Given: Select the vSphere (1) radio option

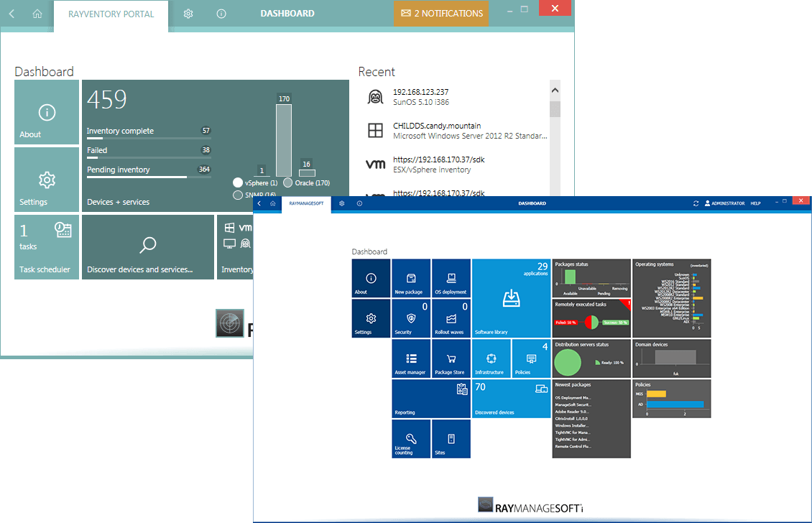Looking at the screenshot, I should coord(238,182).
